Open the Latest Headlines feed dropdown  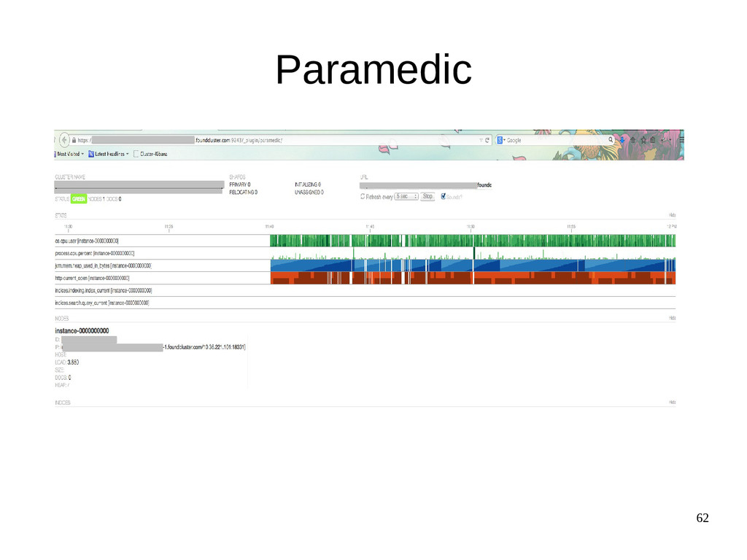[109, 154]
